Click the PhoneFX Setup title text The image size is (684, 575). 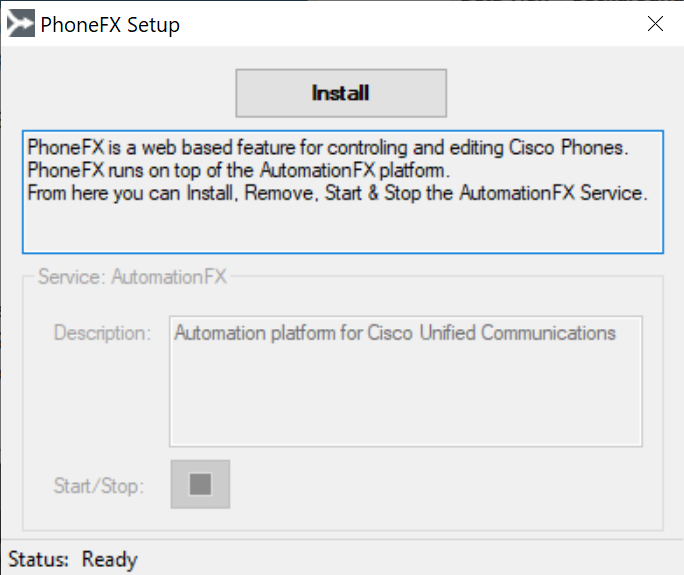coord(110,24)
